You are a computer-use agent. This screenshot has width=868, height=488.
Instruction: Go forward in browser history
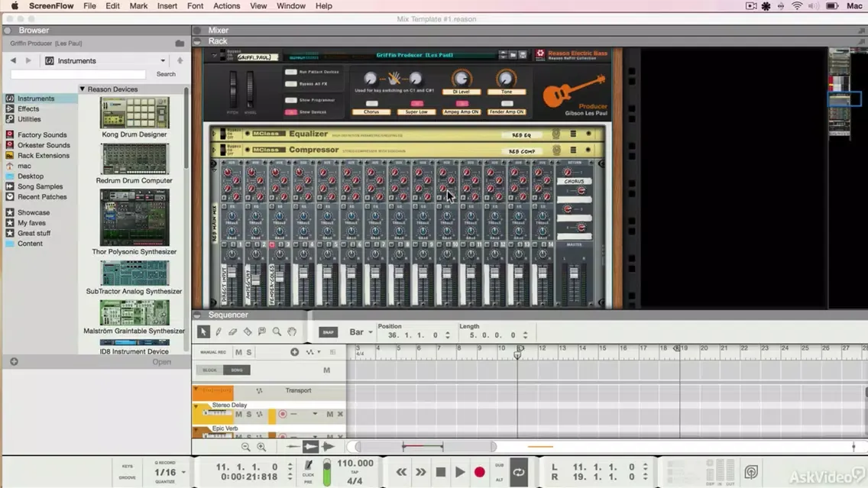click(28, 60)
